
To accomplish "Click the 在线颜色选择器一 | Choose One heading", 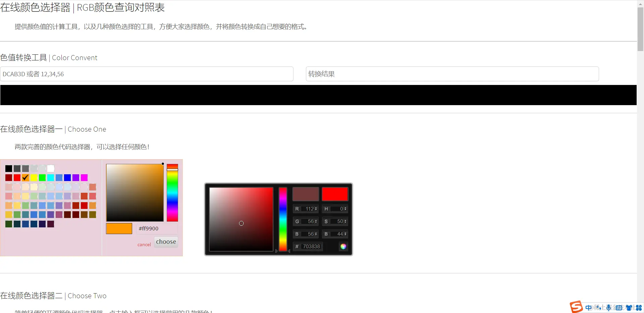I will point(53,129).
